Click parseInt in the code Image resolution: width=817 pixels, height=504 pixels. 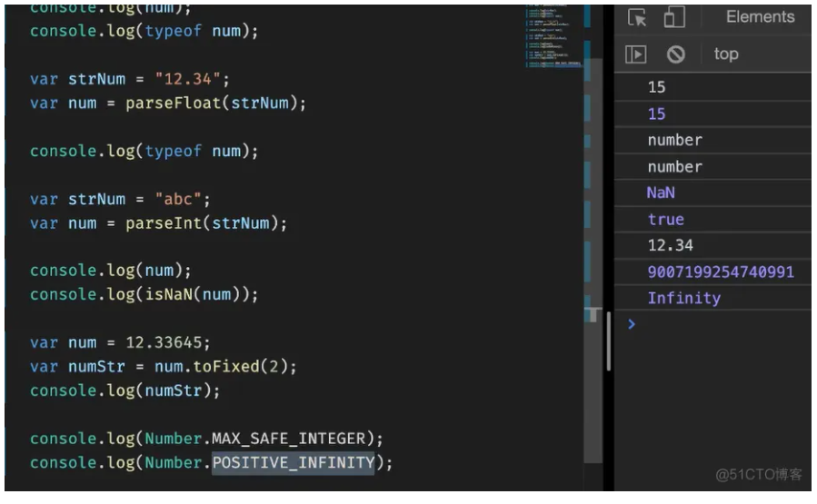(164, 223)
